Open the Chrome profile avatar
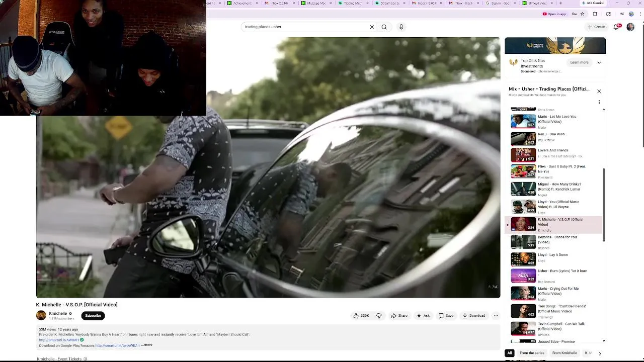 (x=631, y=14)
